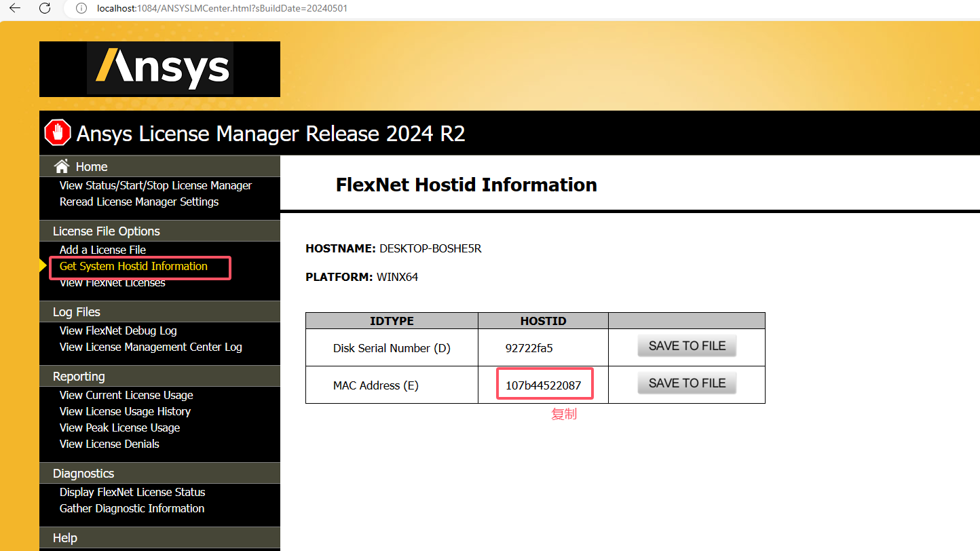
Task: View License Management Center Log
Action: [x=150, y=347]
